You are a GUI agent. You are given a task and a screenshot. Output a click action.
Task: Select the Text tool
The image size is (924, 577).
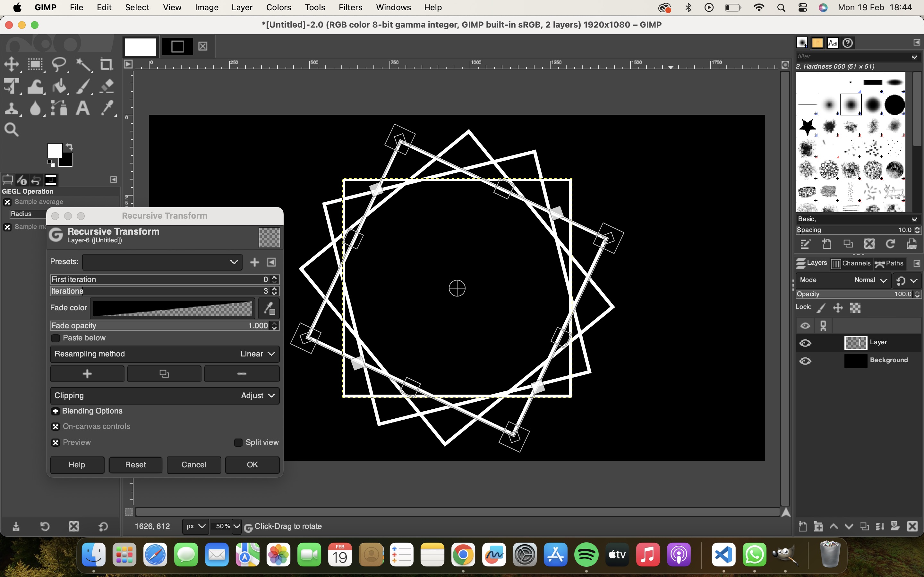pyautogui.click(x=82, y=108)
